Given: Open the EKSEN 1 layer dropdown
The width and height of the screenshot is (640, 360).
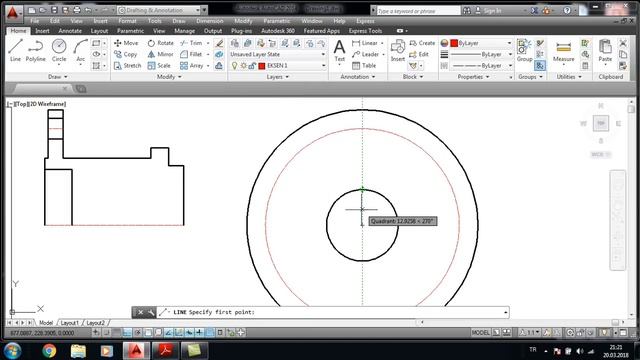Looking at the screenshot, I should [278, 65].
